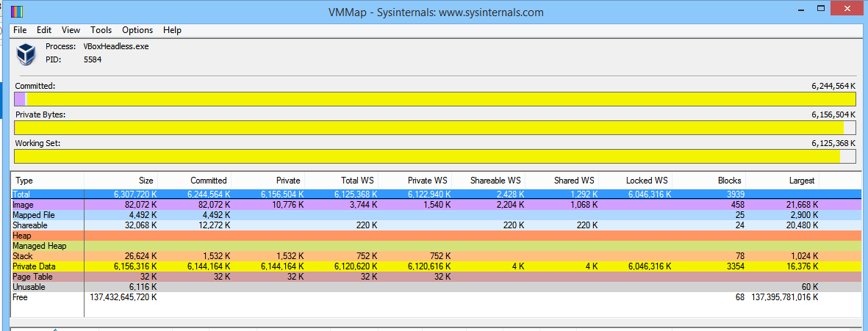Click the Private Bytes bar graph
This screenshot has width=868, height=331.
coord(434,128)
